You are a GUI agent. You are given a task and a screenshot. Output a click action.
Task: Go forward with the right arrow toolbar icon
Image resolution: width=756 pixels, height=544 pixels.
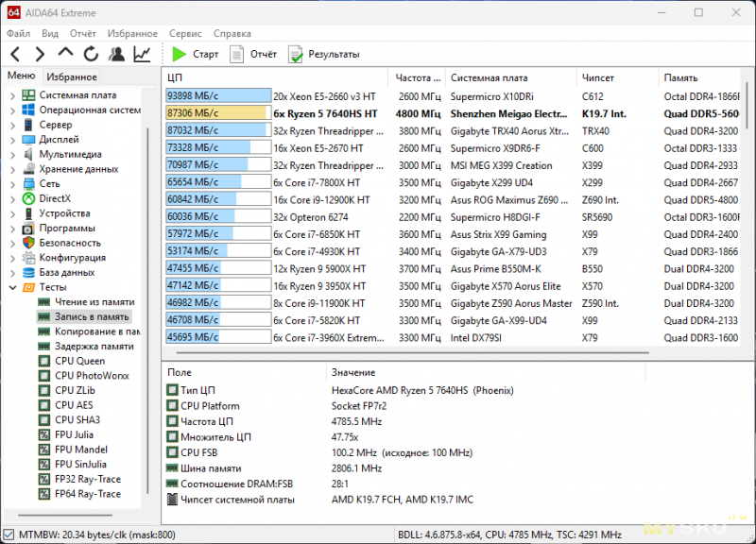[x=40, y=54]
